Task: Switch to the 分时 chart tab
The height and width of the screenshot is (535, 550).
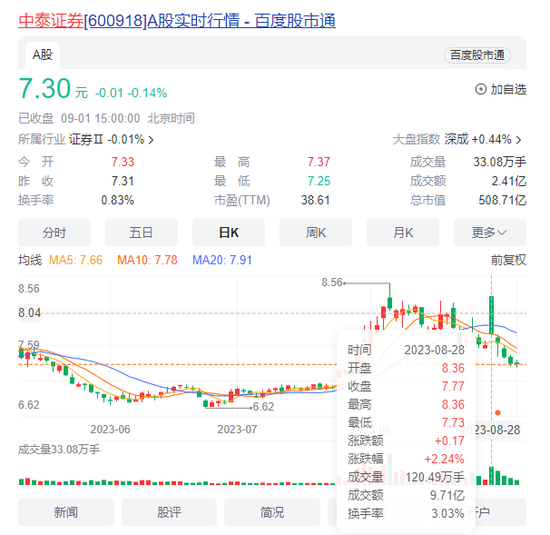Action: coord(54,233)
